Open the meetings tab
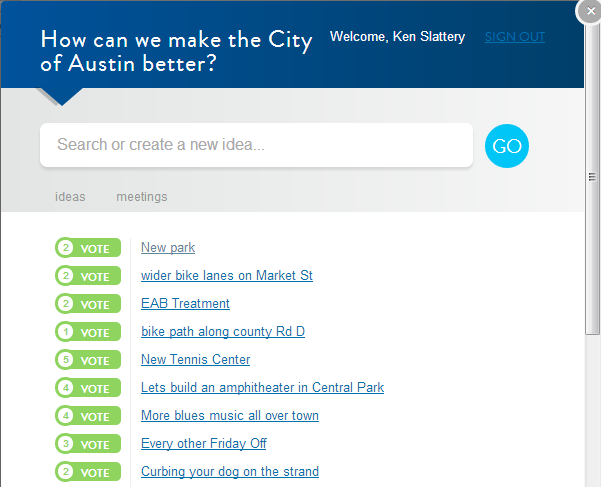This screenshot has height=487, width=601. (141, 197)
